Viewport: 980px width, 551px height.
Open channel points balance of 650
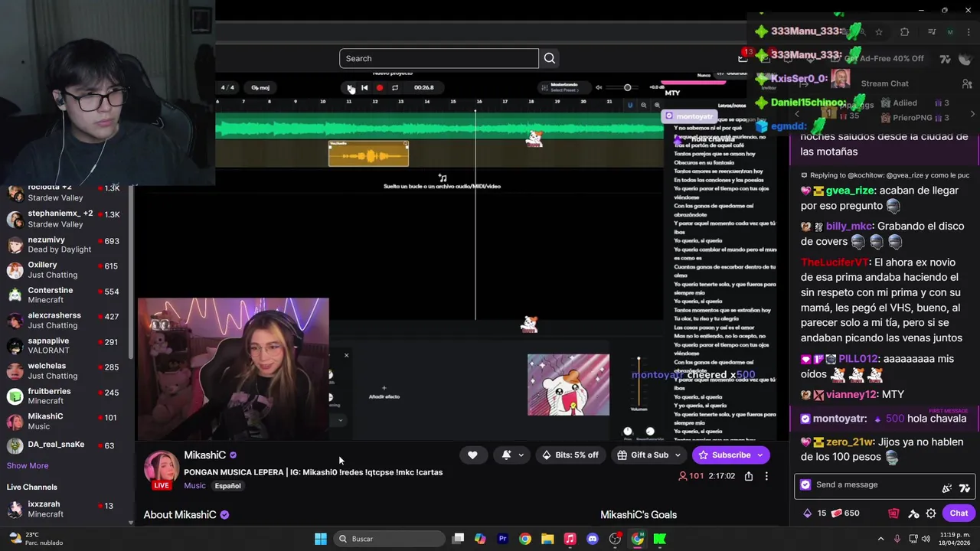tap(845, 514)
